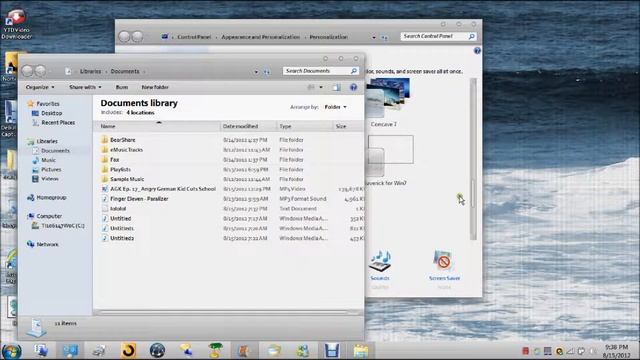Screen dimensions: 640x360
Task: Expand the view options dropdown arrow
Action: [321, 87]
